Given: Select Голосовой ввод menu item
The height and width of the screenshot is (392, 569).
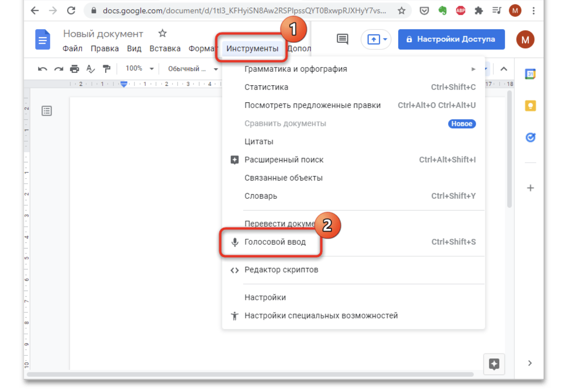Looking at the screenshot, I should click(x=275, y=242).
